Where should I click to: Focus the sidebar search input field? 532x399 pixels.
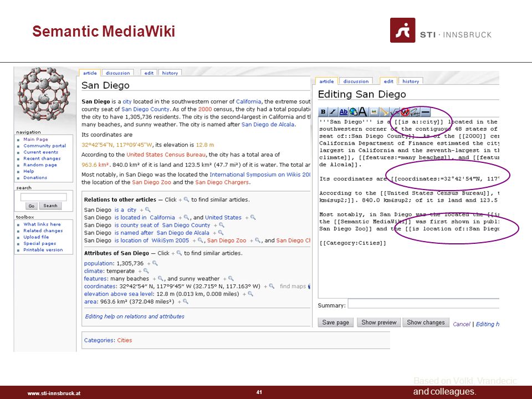(43, 197)
